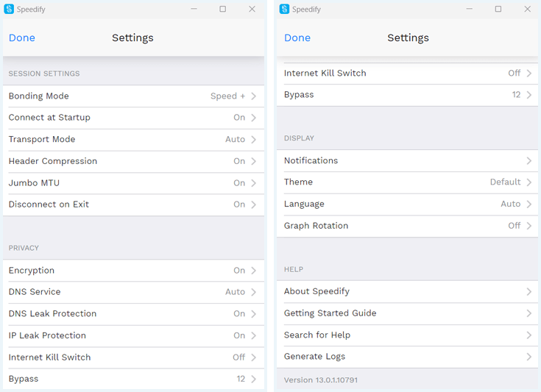Click Done in the right Settings window
Viewport: 541px width, 392px height.
coord(297,38)
